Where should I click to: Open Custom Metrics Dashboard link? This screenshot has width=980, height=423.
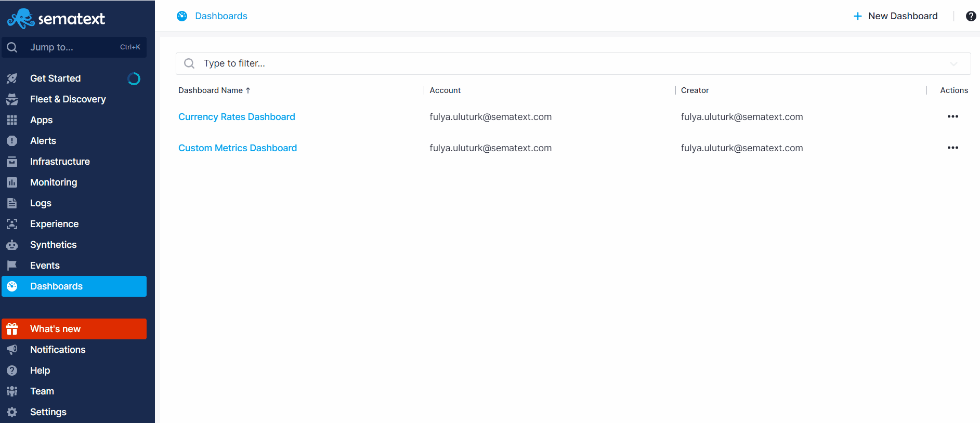(x=238, y=148)
